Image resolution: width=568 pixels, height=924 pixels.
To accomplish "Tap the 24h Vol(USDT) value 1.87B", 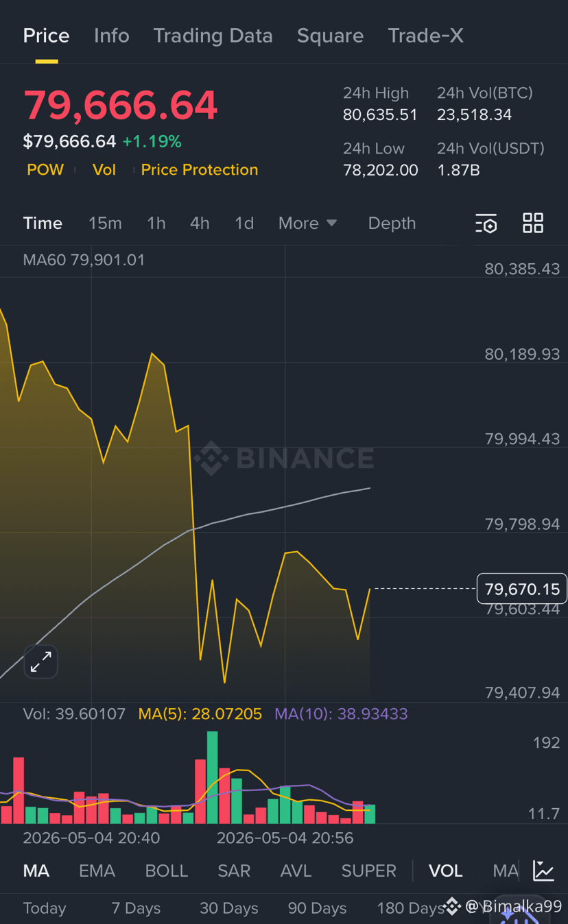I will tap(459, 171).
